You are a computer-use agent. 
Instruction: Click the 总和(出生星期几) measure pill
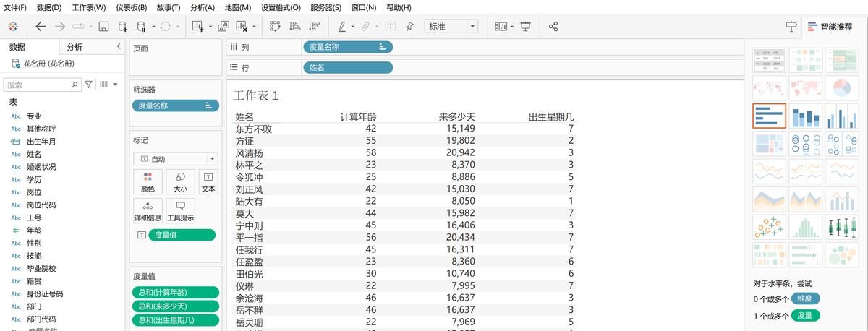pos(176,319)
